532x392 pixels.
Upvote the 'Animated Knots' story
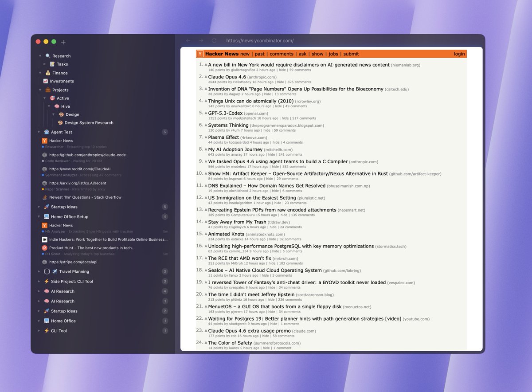206,234
